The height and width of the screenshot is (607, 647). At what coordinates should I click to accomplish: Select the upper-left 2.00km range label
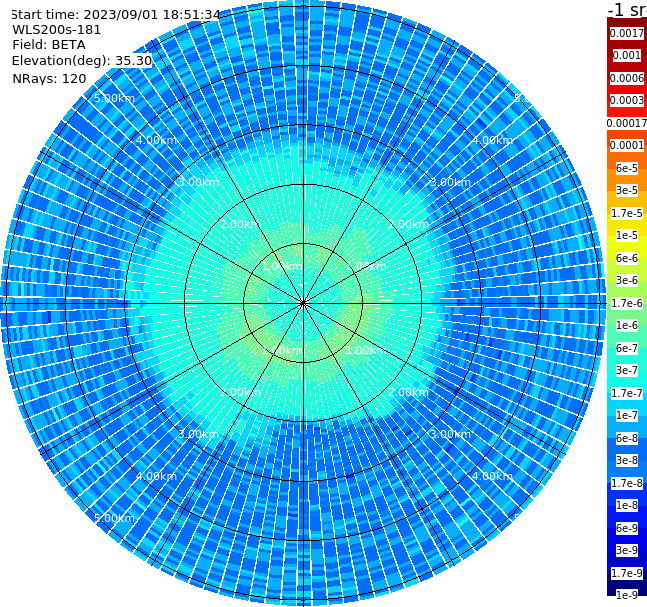[241, 224]
